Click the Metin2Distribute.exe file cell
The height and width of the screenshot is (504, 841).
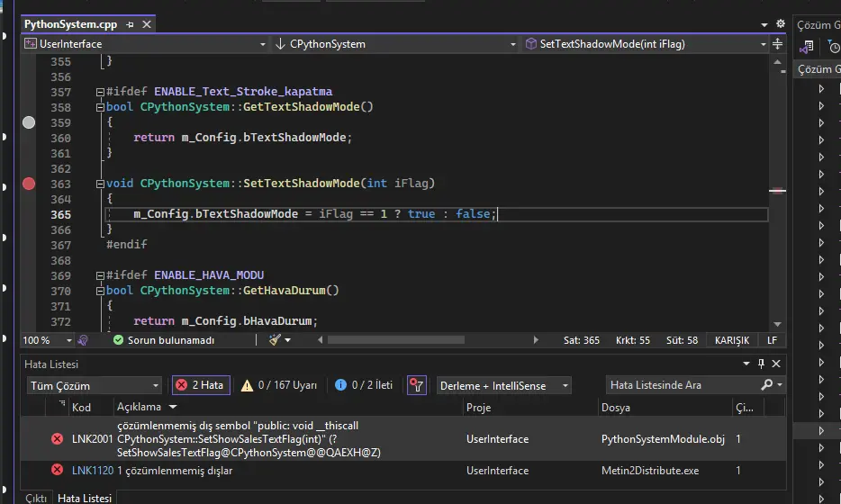[x=650, y=470]
